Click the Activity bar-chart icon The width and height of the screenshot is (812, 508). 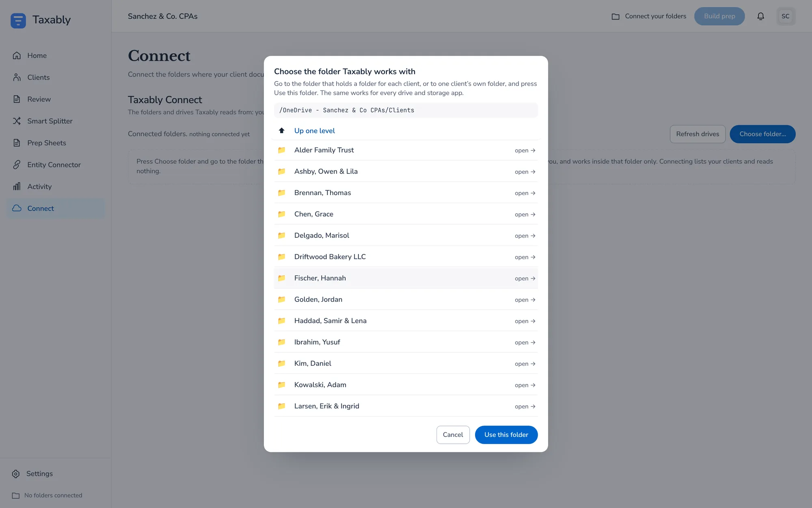coord(17,187)
